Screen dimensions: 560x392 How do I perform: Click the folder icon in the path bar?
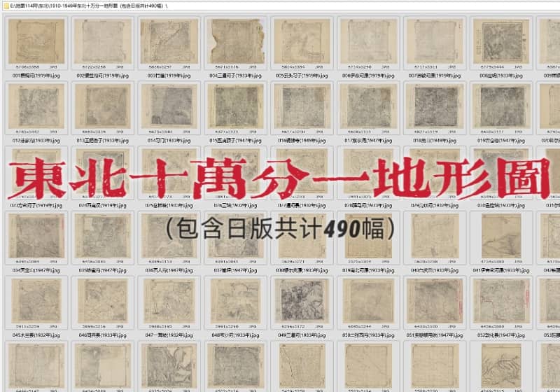point(6,6)
